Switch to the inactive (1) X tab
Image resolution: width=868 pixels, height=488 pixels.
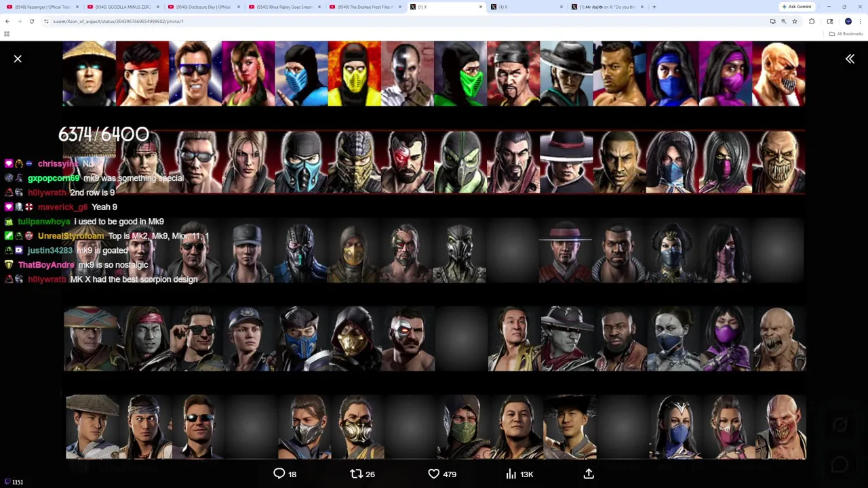click(525, 7)
